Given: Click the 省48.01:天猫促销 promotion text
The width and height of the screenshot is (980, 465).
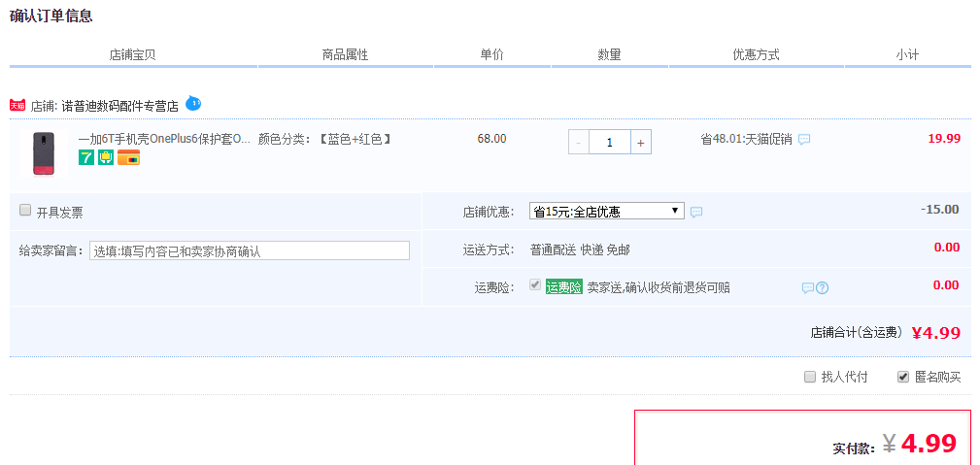Looking at the screenshot, I should pos(746,140).
